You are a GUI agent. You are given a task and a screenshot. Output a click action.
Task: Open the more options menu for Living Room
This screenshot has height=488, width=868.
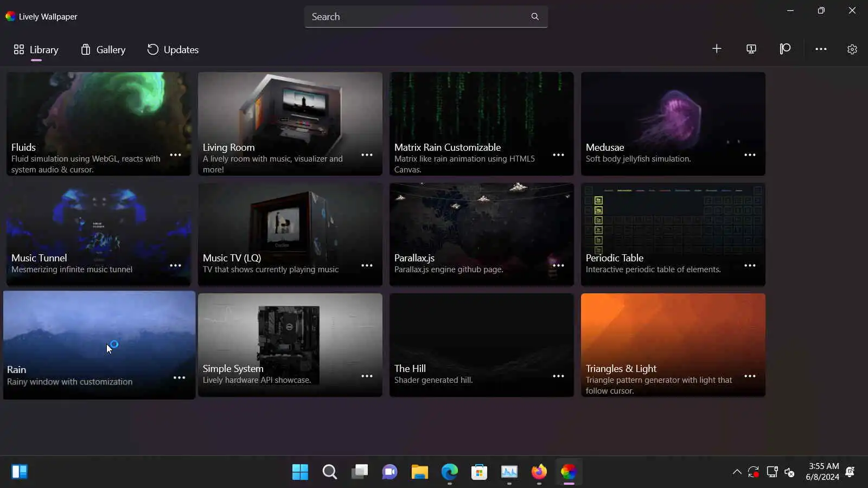pos(367,155)
